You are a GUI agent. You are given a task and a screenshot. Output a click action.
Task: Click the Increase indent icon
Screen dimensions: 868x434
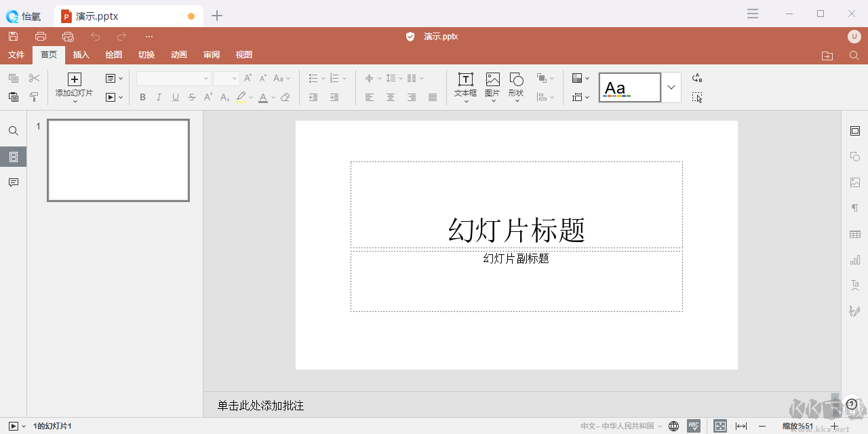point(334,98)
